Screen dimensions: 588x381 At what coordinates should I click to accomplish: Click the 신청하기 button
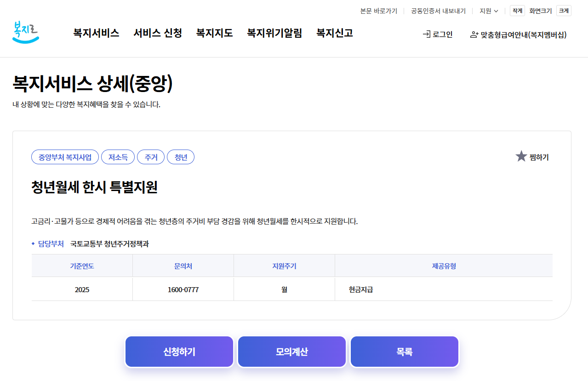[179, 351]
